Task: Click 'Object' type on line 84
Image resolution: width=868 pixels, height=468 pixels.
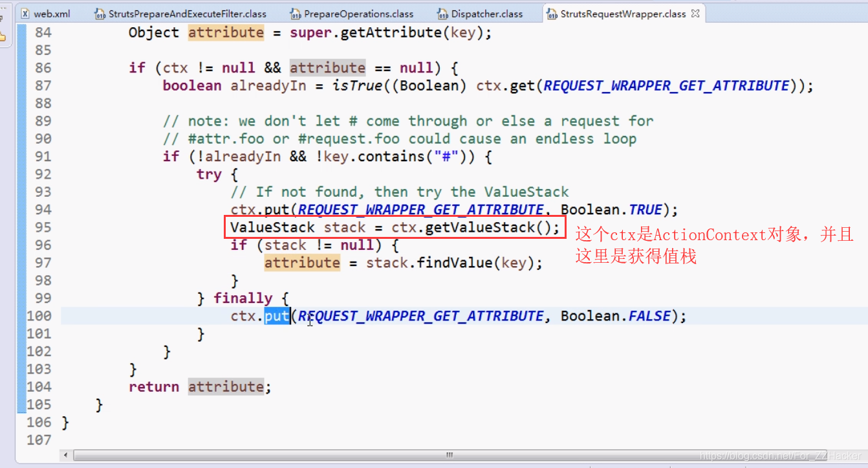Action: point(154,32)
